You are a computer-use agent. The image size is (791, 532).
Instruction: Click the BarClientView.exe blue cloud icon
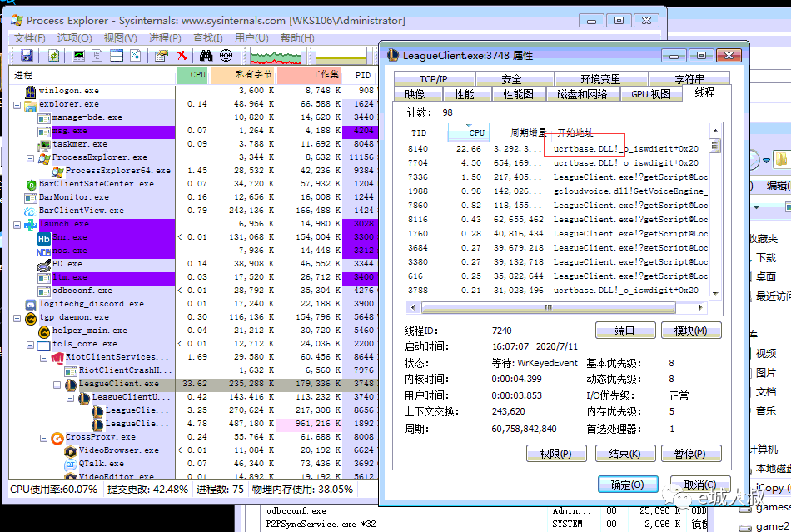pos(31,211)
